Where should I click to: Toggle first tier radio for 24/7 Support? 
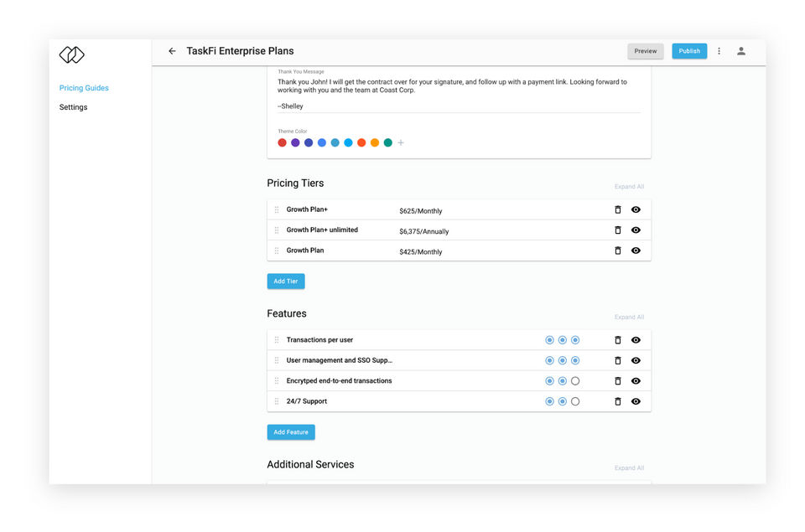coord(549,401)
